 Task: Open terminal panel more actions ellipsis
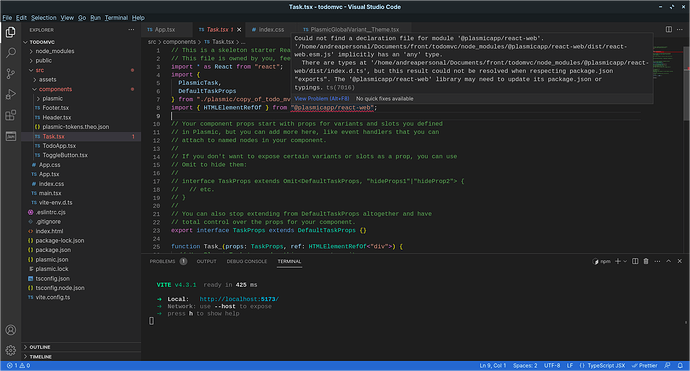(x=657, y=261)
